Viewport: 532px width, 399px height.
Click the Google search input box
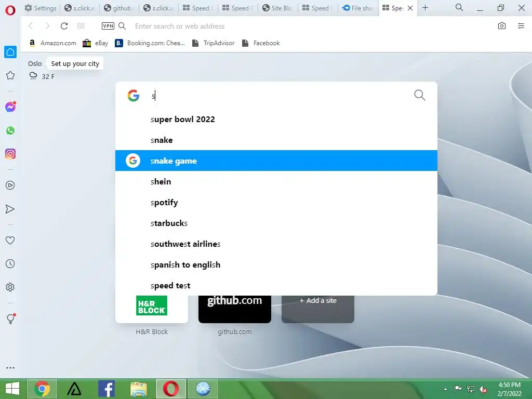[278, 96]
